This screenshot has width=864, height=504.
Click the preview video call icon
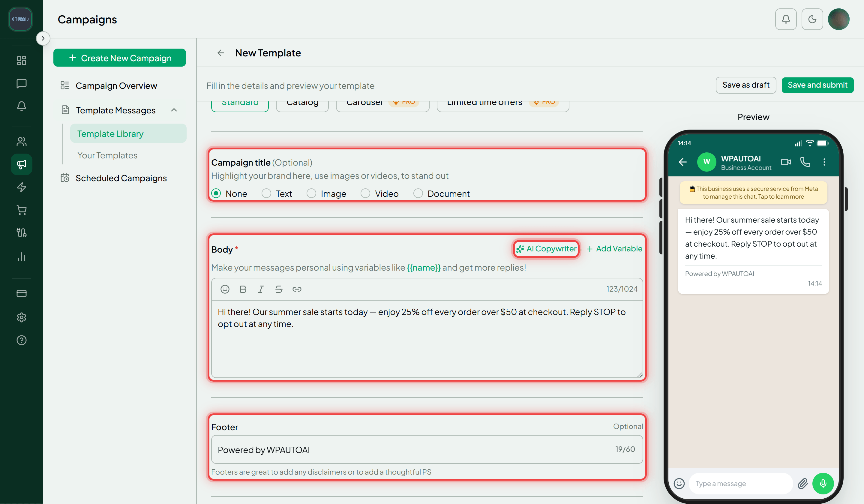[x=785, y=162]
